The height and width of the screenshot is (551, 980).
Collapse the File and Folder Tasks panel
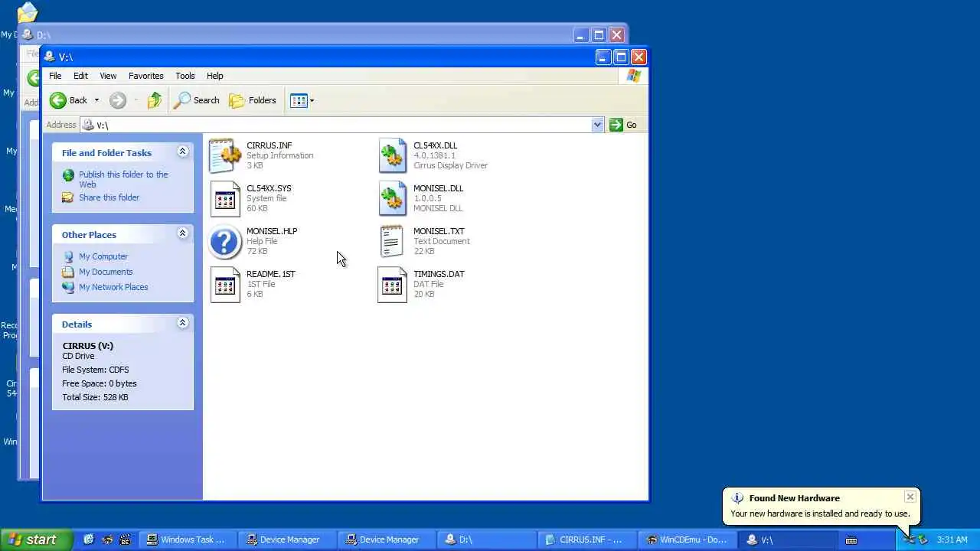(182, 152)
